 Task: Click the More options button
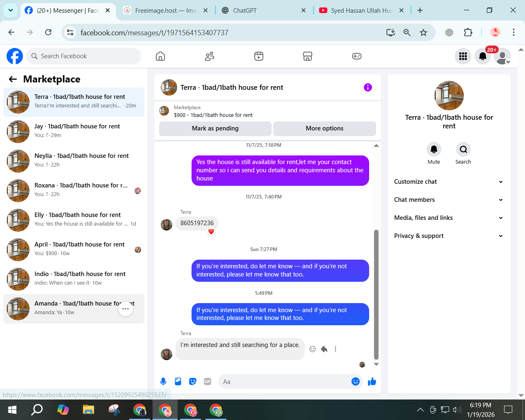[x=324, y=128]
